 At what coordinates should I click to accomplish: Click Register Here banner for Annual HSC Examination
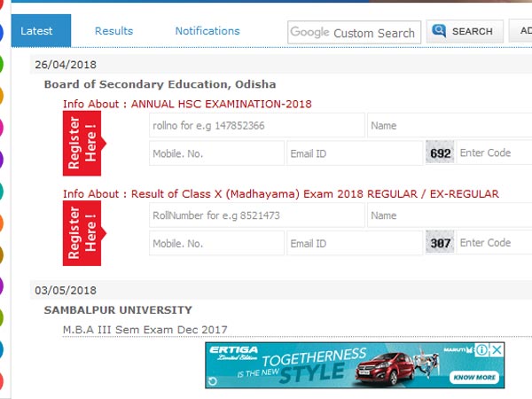(83, 143)
